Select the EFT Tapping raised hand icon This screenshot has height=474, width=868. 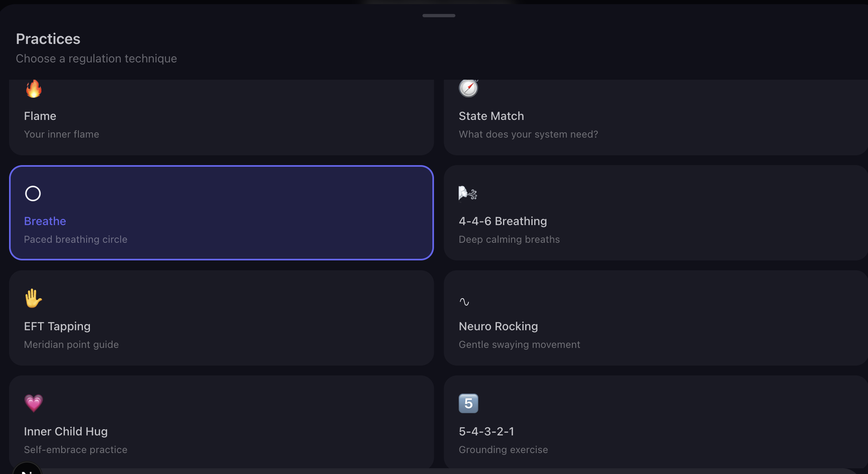pyautogui.click(x=33, y=299)
